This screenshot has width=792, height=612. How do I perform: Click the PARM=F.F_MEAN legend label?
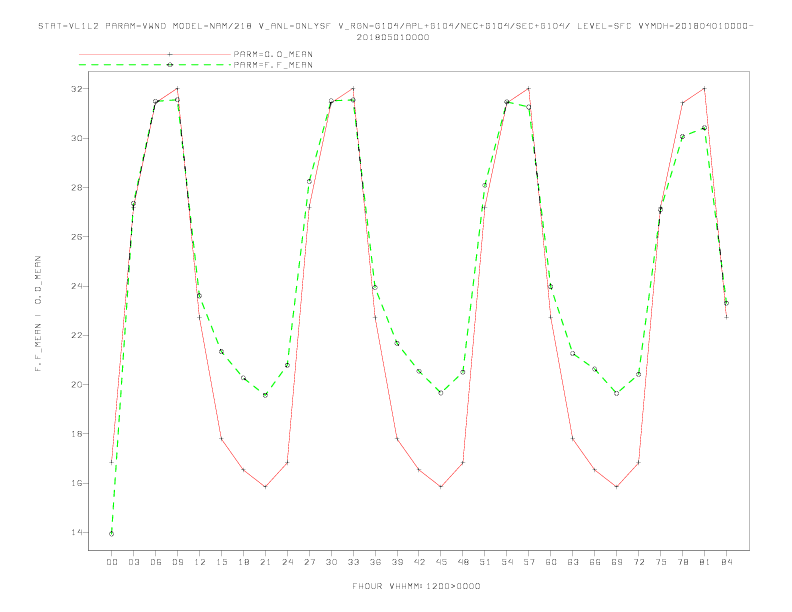tap(273, 65)
